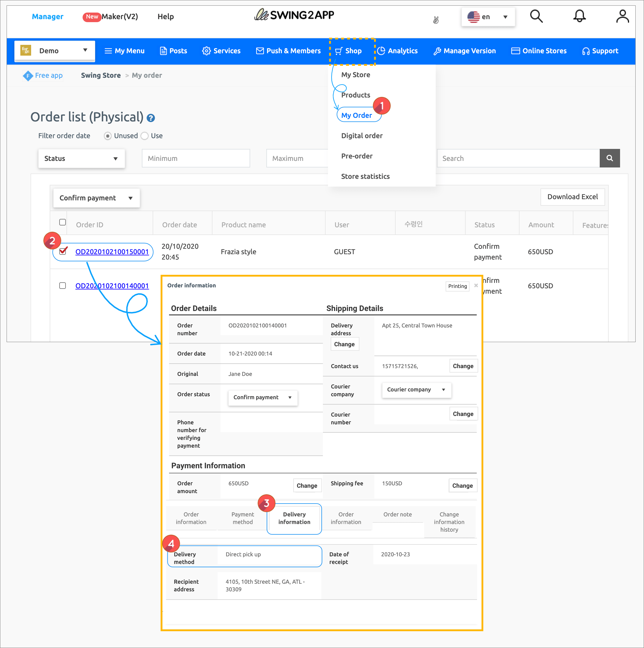Switch to the Payment method tab
Image resolution: width=644 pixels, height=648 pixels.
242,518
